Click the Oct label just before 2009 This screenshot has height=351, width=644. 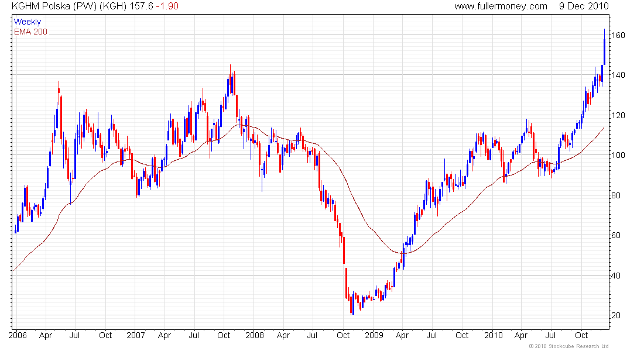tap(343, 335)
